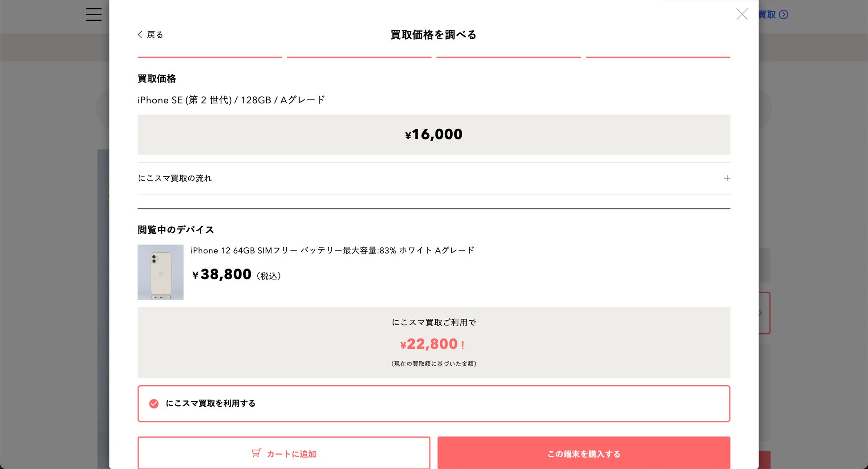Viewport: 868px width, 469px height.
Task: Click the plus icon for にこスマ買取の流れ
Action: click(726, 178)
